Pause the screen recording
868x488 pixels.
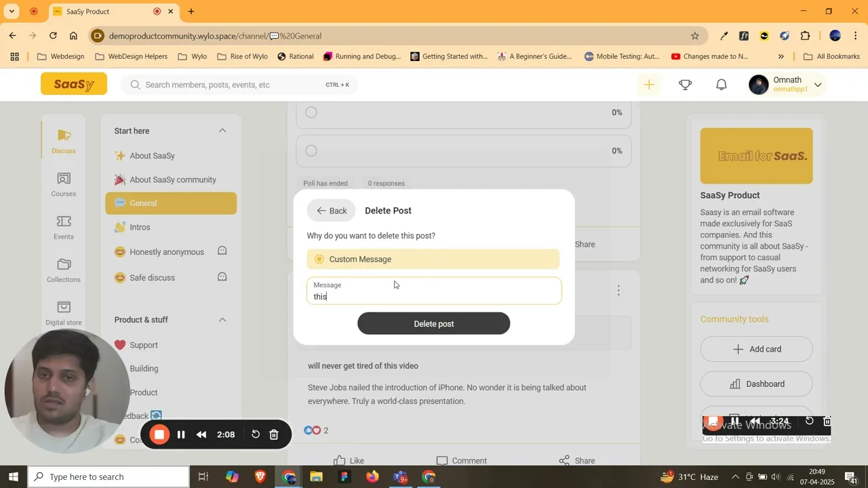pyautogui.click(x=181, y=435)
